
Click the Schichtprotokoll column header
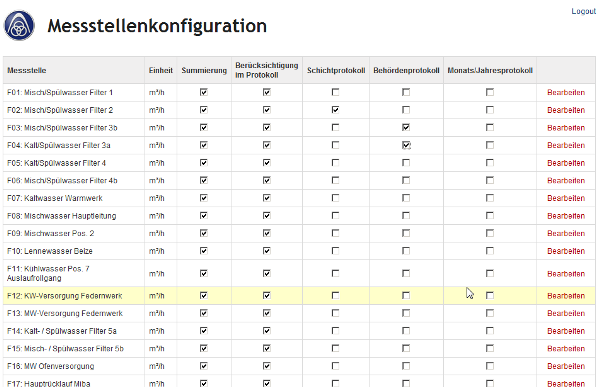tap(336, 70)
